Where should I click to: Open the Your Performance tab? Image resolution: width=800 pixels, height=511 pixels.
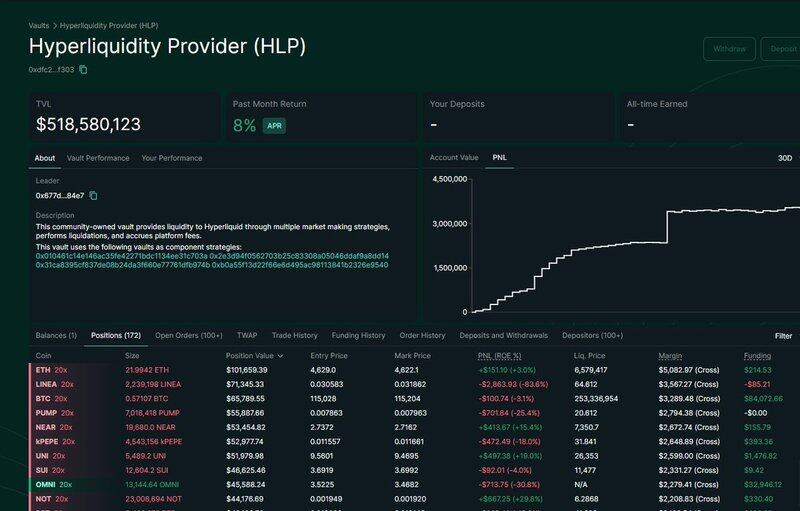click(x=172, y=158)
